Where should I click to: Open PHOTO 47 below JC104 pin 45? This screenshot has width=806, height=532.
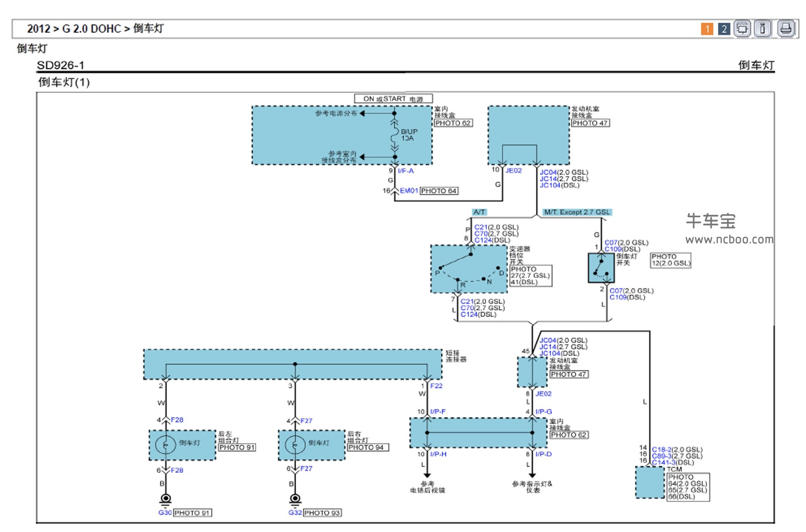click(x=569, y=374)
